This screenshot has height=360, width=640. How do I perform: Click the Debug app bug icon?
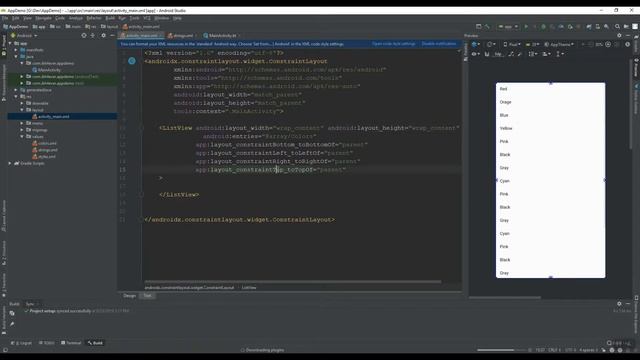543,27
